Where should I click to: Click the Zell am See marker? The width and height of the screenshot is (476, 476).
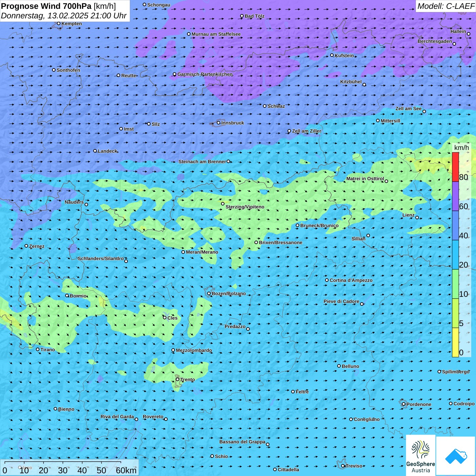click(x=424, y=112)
